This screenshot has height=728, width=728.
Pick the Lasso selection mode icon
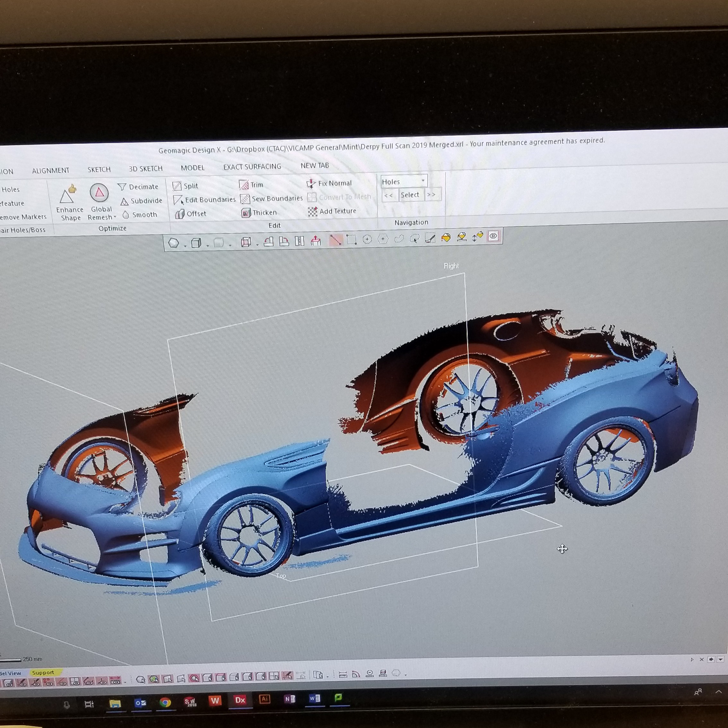399,238
